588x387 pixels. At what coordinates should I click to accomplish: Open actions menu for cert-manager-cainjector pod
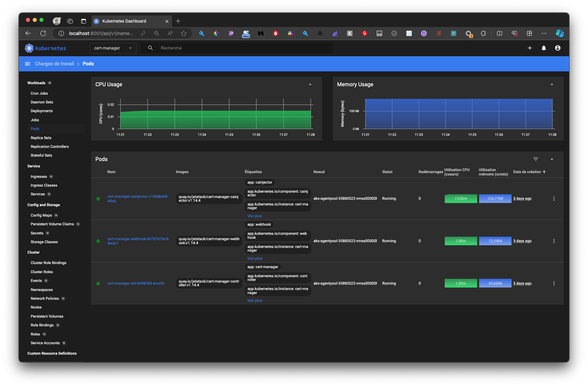(x=554, y=199)
